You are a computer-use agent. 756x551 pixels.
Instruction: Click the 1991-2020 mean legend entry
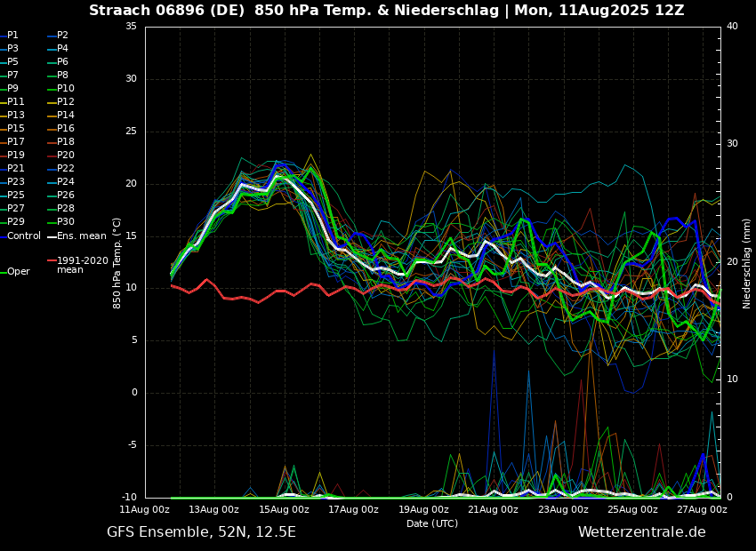[82, 265]
